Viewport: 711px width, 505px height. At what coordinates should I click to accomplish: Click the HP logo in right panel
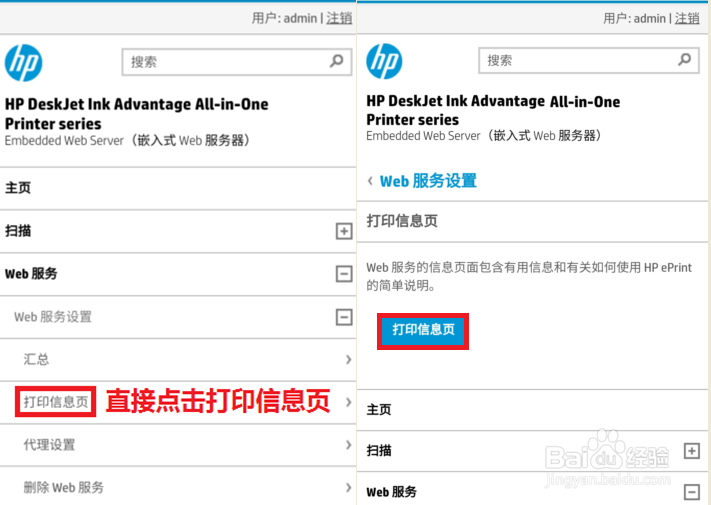click(384, 61)
